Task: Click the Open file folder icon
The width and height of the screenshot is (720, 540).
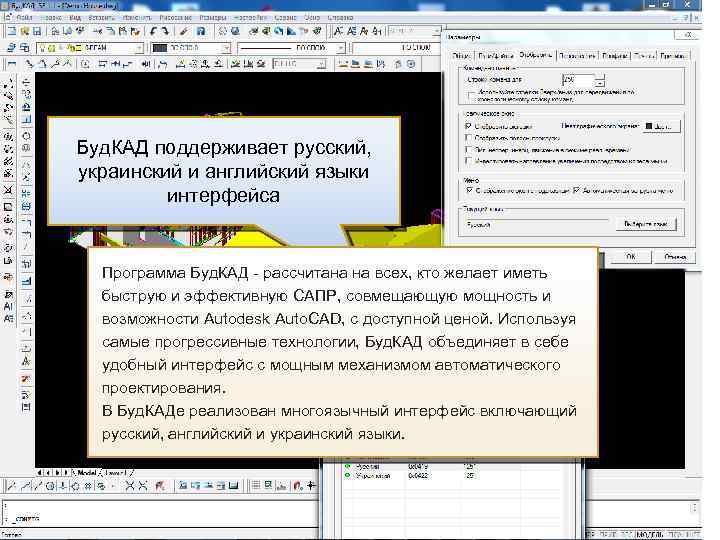Action: tap(24, 31)
